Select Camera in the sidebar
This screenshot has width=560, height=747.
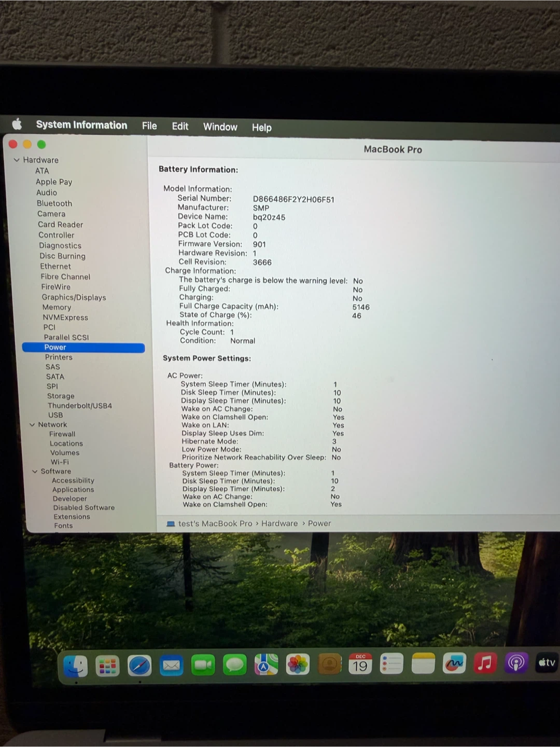[x=51, y=214]
